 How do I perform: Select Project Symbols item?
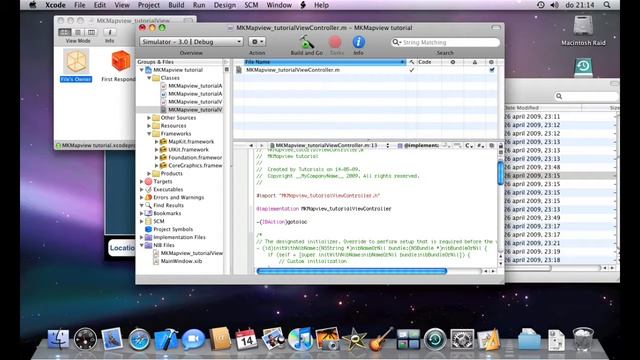pos(173,229)
